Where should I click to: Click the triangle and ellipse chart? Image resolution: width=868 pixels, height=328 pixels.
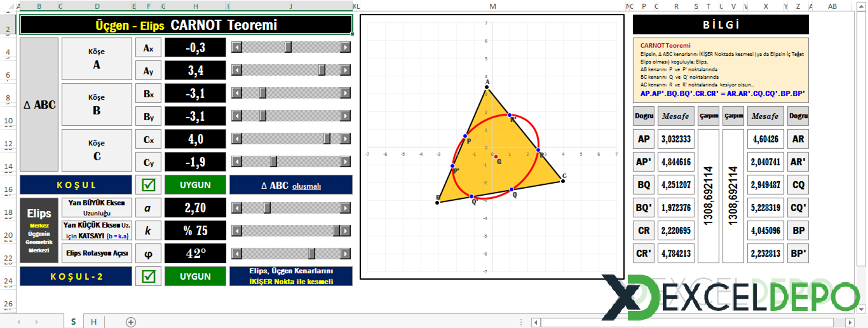[x=492, y=147]
